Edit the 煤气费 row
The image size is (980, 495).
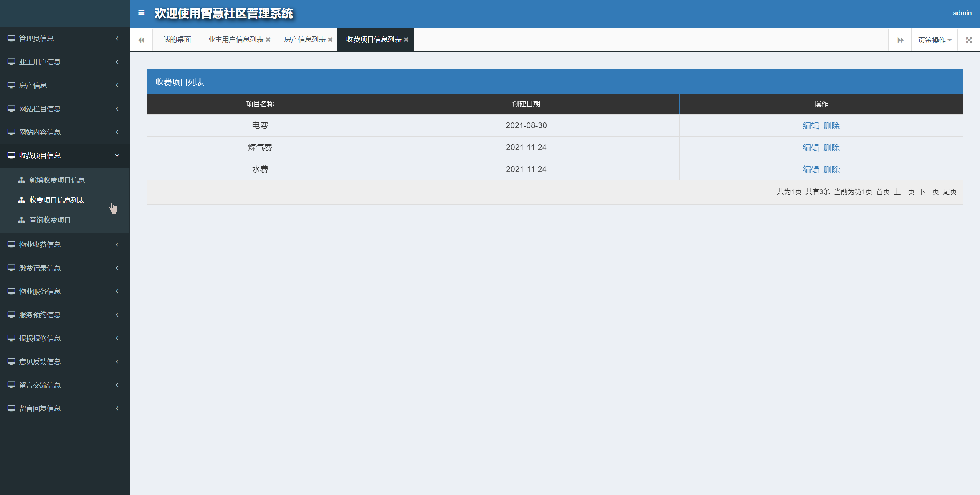pos(811,147)
